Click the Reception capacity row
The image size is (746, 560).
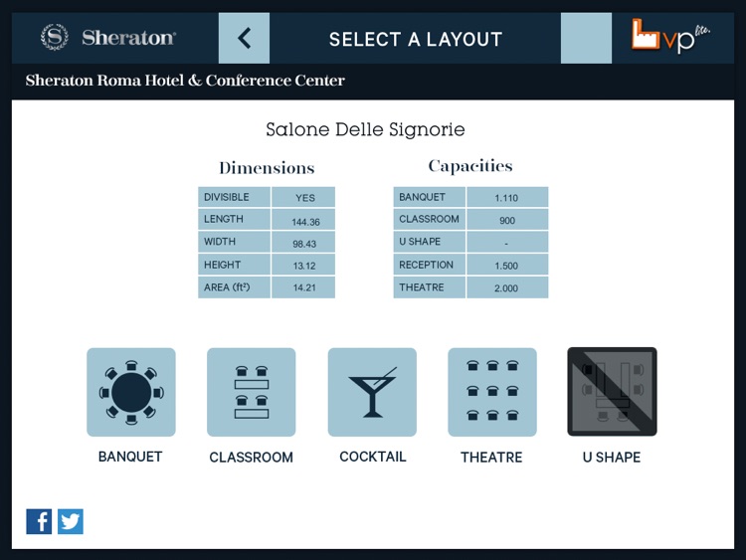click(x=470, y=265)
